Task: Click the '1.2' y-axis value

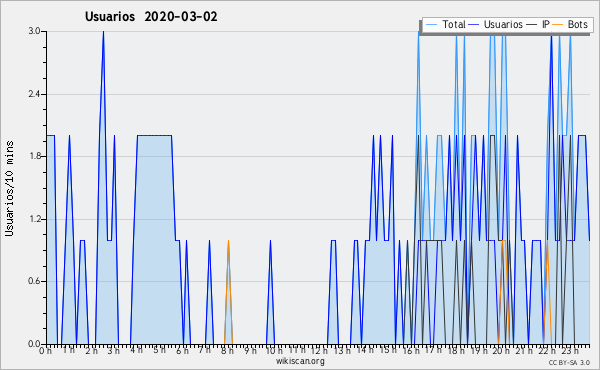Action: (x=34, y=219)
